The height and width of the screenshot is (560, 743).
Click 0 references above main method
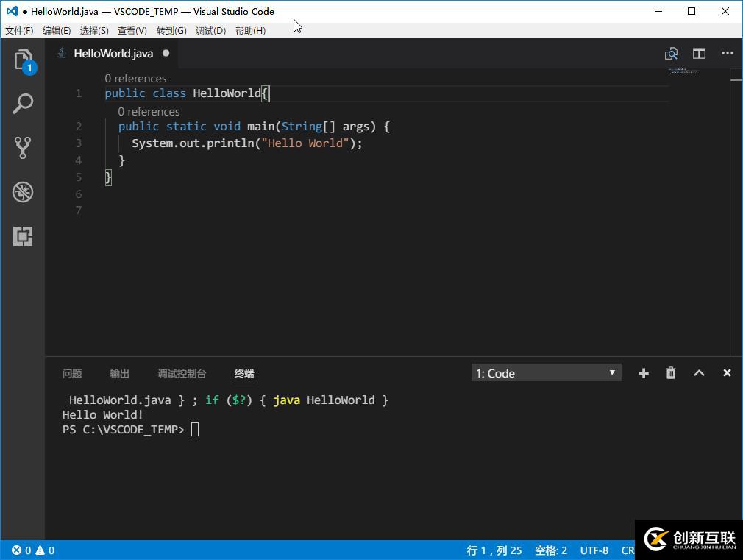click(x=149, y=111)
